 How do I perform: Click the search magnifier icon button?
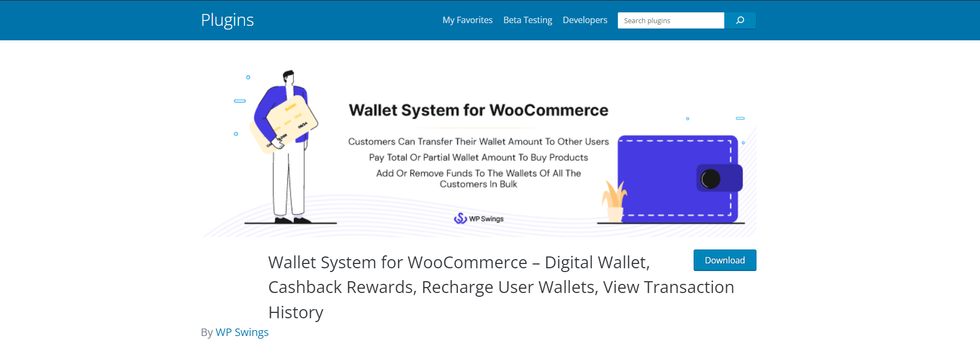tap(740, 20)
